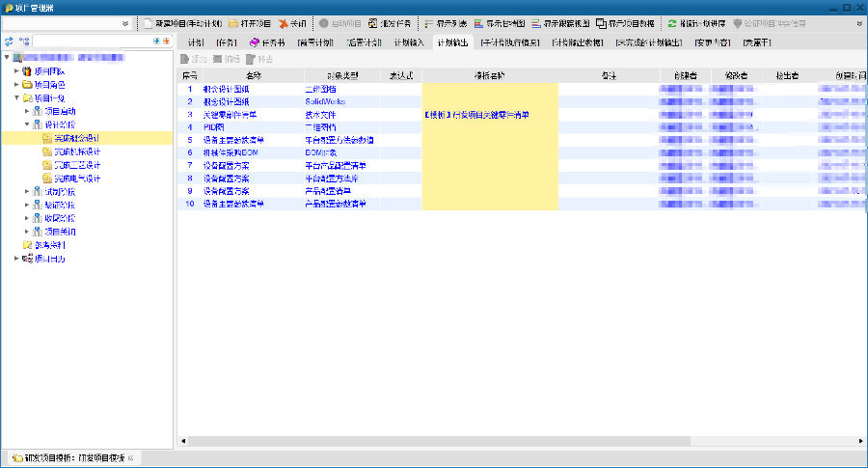Open the 任务书 tab

click(x=266, y=42)
